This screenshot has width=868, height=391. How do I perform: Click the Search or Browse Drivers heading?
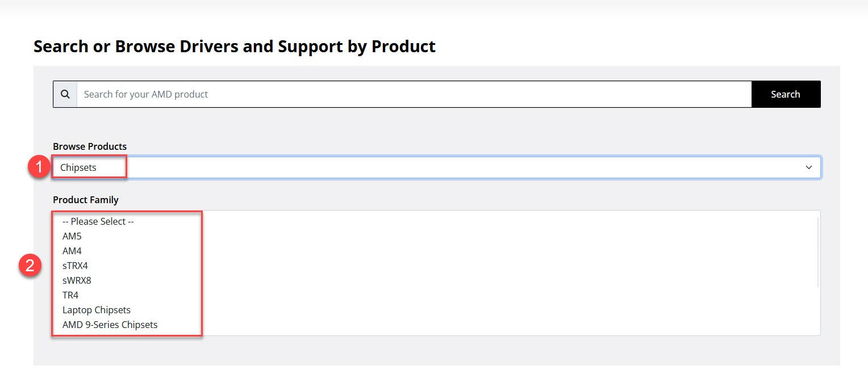[x=235, y=47]
